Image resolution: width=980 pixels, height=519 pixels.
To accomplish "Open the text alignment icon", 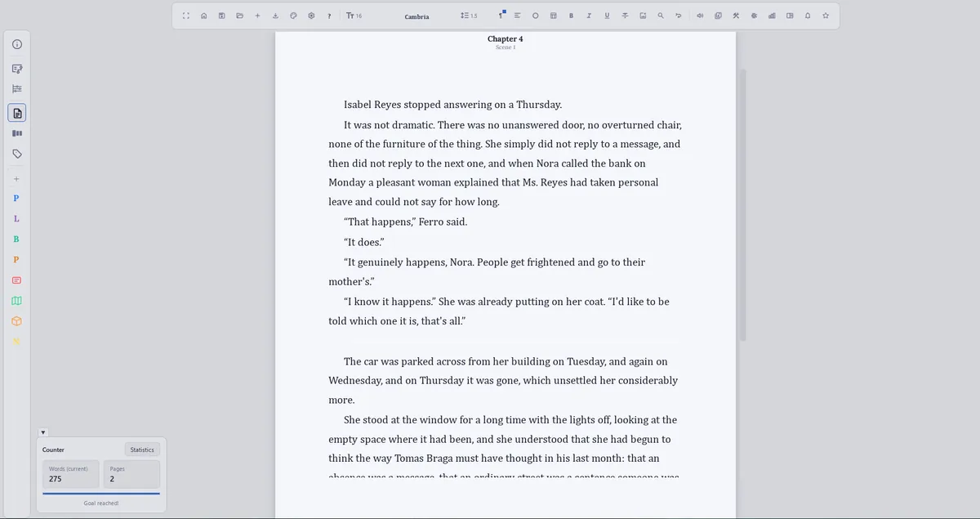I will (x=517, y=16).
